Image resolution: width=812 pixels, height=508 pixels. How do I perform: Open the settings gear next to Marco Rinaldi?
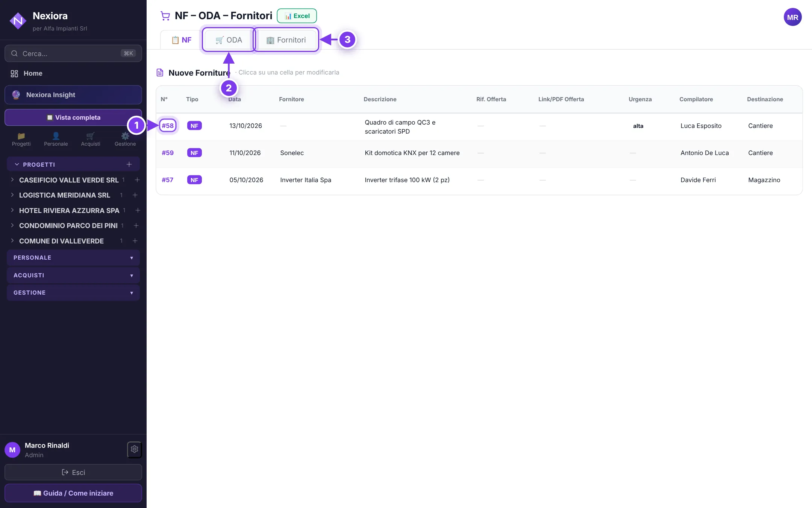click(x=135, y=449)
